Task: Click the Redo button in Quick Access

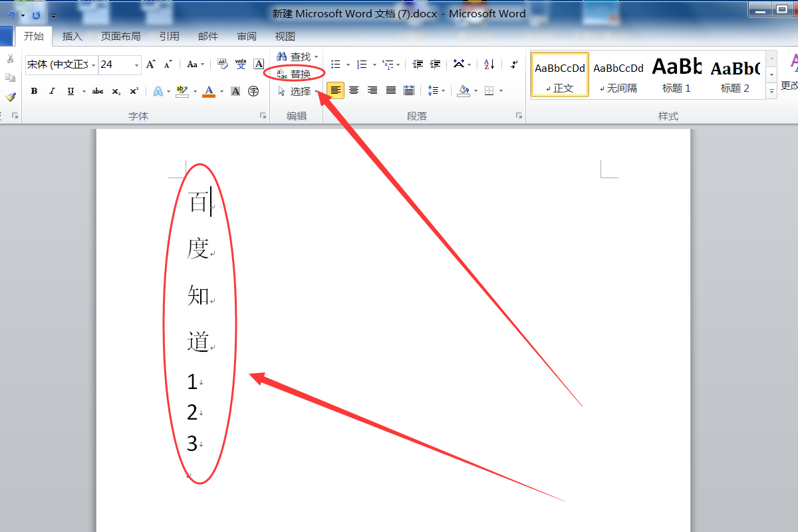Action: click(36, 15)
